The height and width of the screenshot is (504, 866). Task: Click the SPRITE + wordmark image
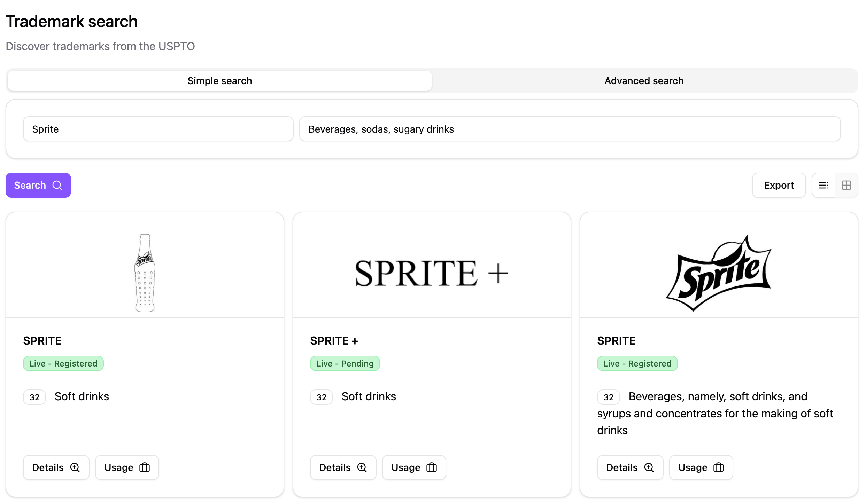432,273
